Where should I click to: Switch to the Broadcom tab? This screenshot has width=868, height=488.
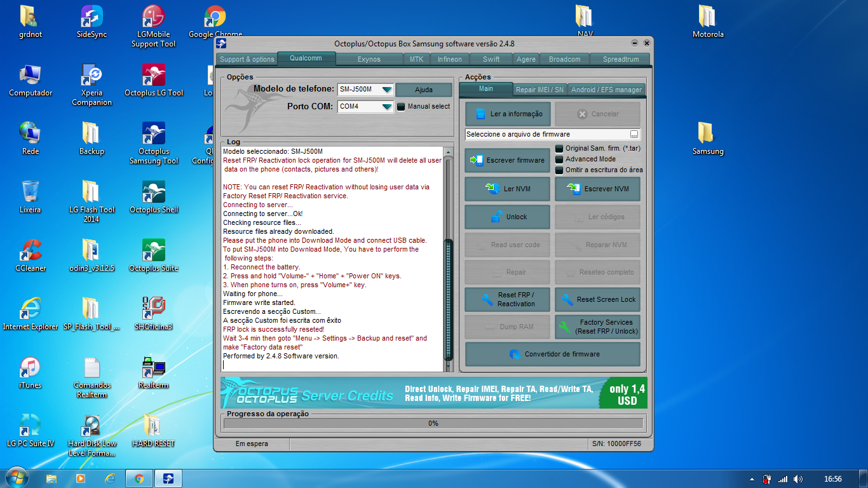tap(565, 59)
